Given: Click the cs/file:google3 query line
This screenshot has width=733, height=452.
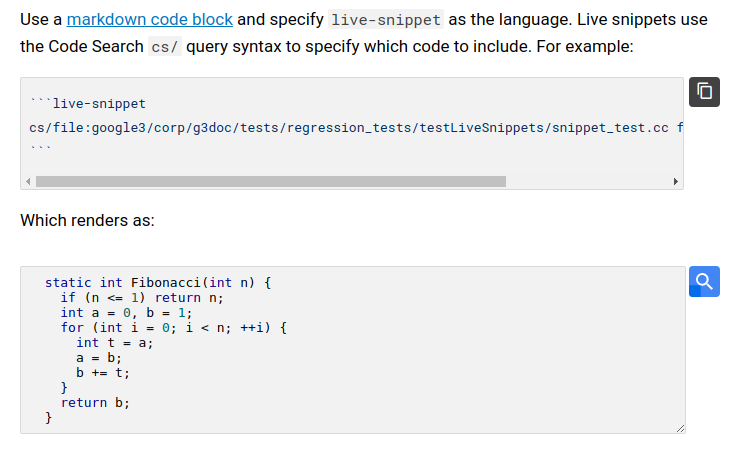Looking at the screenshot, I should (356, 128).
